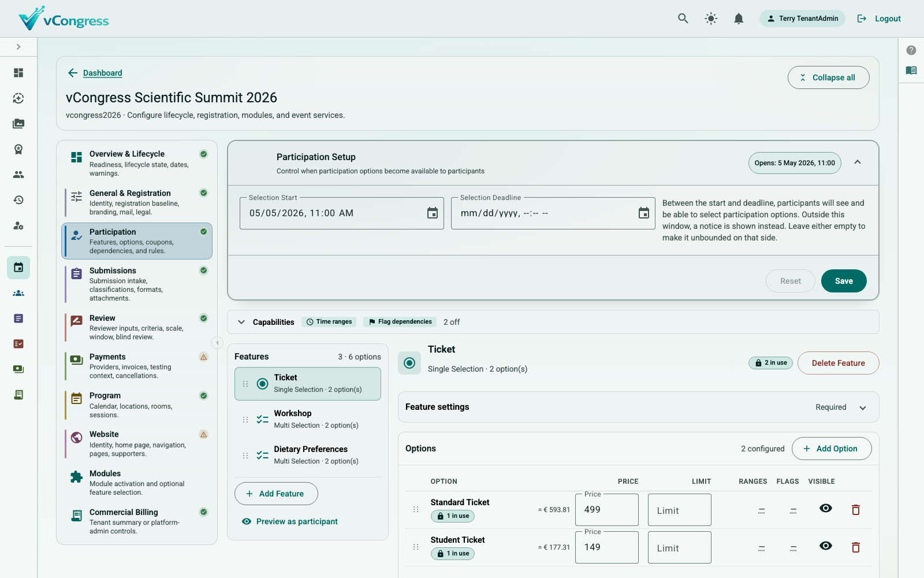Click Student Ticket Limit field
Screen dimensions: 924x578
[680, 547]
